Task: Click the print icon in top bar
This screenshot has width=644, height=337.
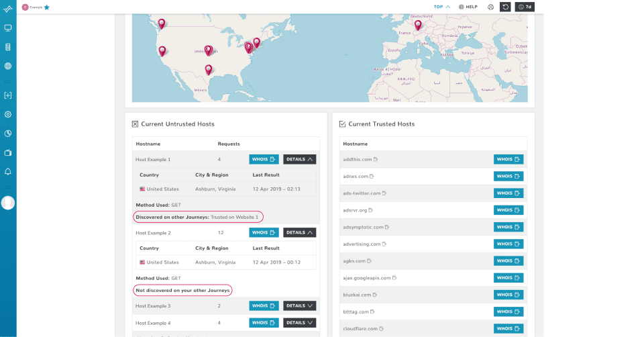Action: coord(490,7)
